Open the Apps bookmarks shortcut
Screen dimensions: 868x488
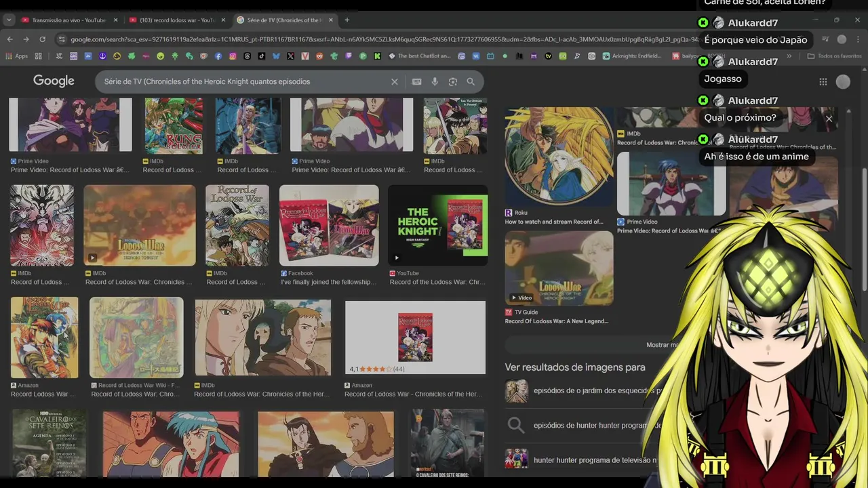click(16, 56)
